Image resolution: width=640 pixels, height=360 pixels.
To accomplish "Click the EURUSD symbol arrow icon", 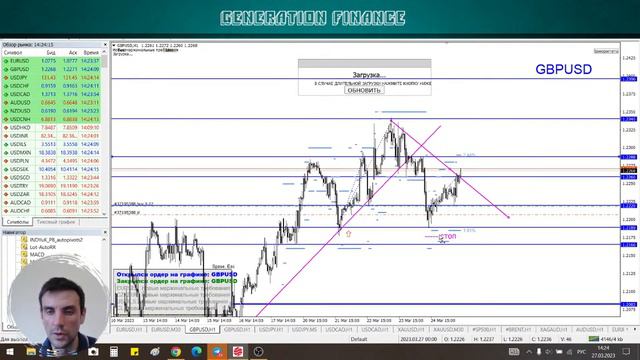I will point(6,61).
